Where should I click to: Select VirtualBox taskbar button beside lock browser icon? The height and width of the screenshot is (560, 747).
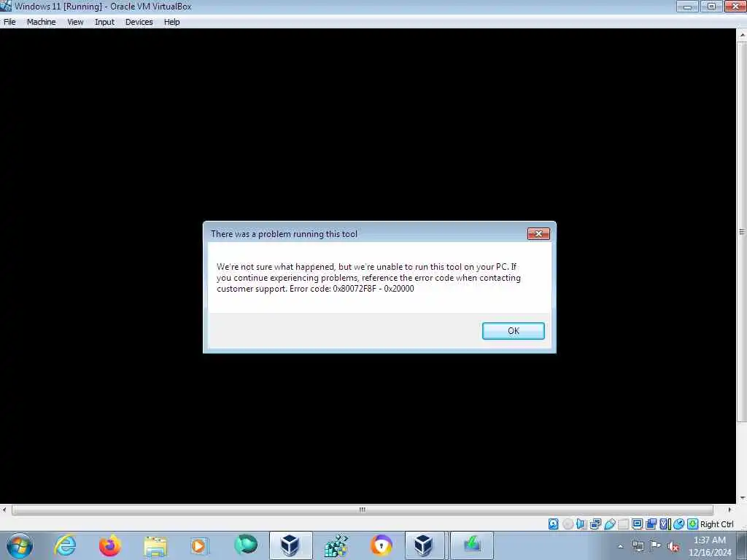pos(425,545)
